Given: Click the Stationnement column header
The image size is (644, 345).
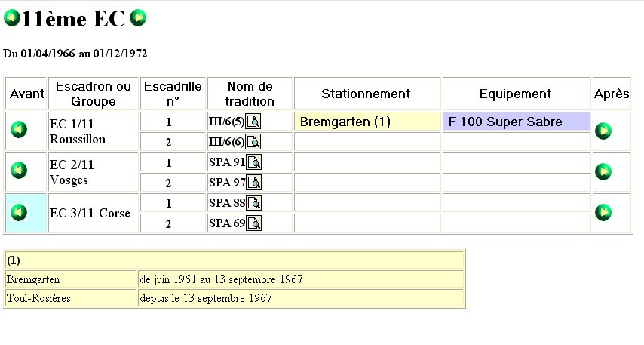Looking at the screenshot, I should [x=366, y=94].
